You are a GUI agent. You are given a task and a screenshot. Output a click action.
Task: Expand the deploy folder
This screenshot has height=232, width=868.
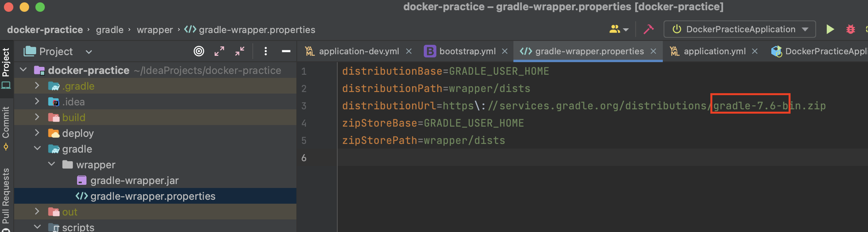pyautogui.click(x=37, y=133)
